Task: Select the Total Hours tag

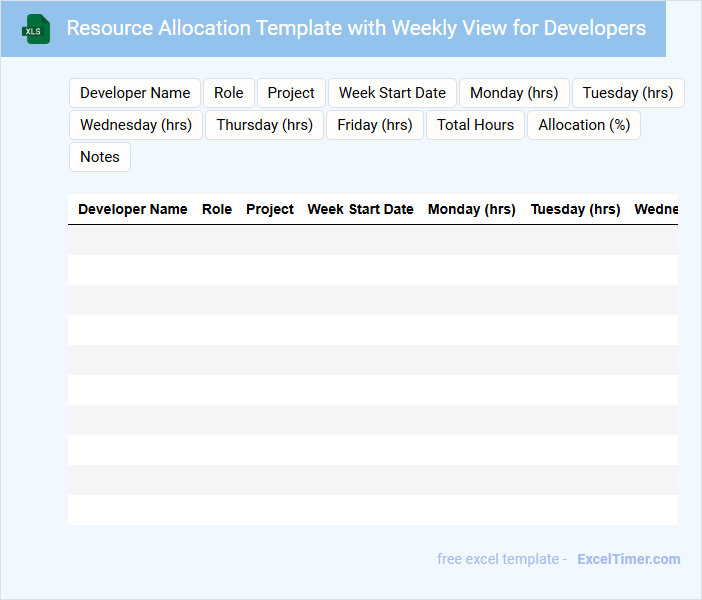Action: coord(475,125)
